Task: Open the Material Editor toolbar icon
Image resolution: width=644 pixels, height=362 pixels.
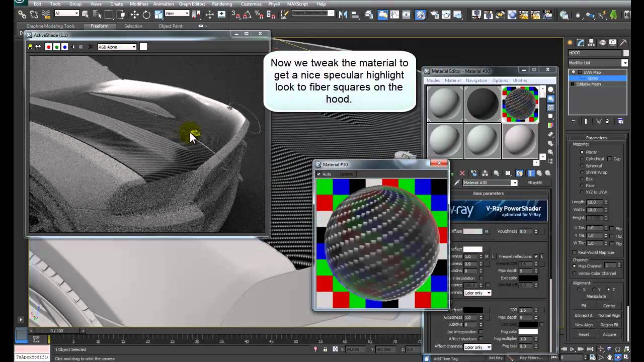Action: (x=420, y=15)
